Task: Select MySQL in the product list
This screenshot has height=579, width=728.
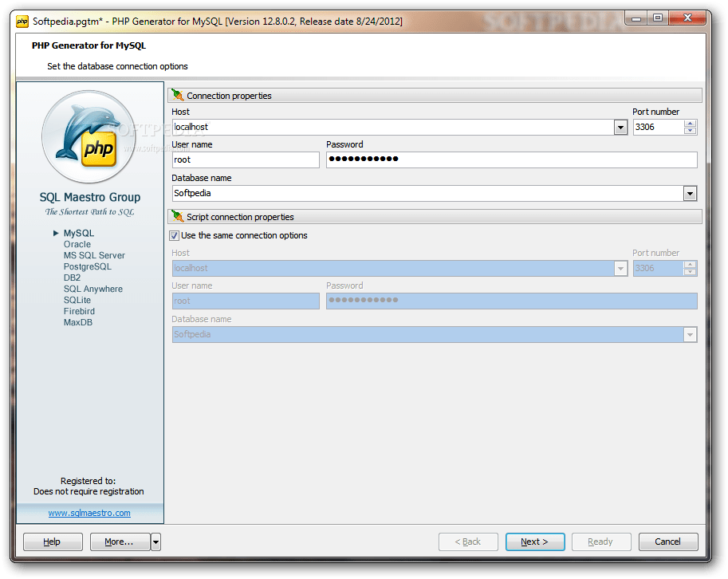Action: (78, 233)
